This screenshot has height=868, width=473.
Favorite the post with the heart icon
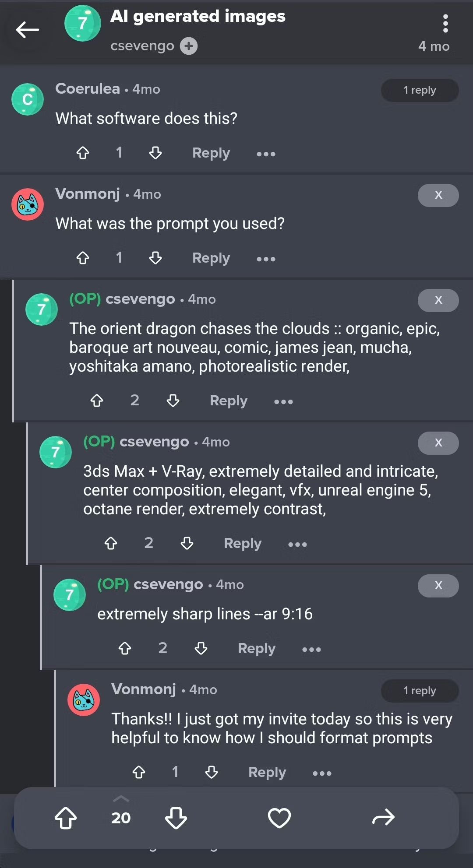coord(279,818)
